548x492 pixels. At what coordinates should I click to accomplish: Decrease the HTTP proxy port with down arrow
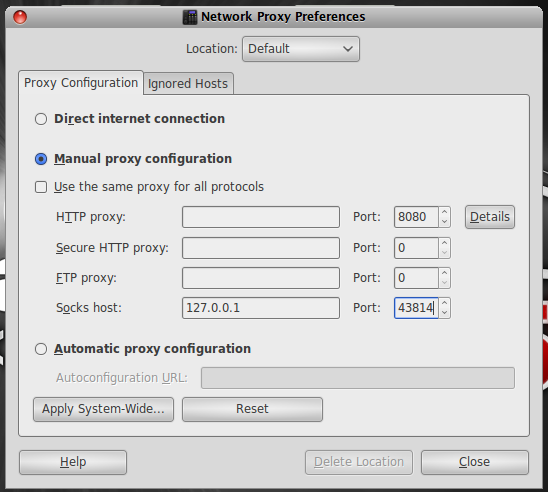pos(444,222)
